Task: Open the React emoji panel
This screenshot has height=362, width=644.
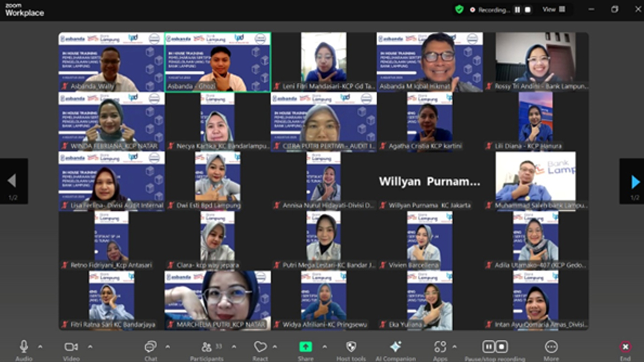Action: pos(260,347)
